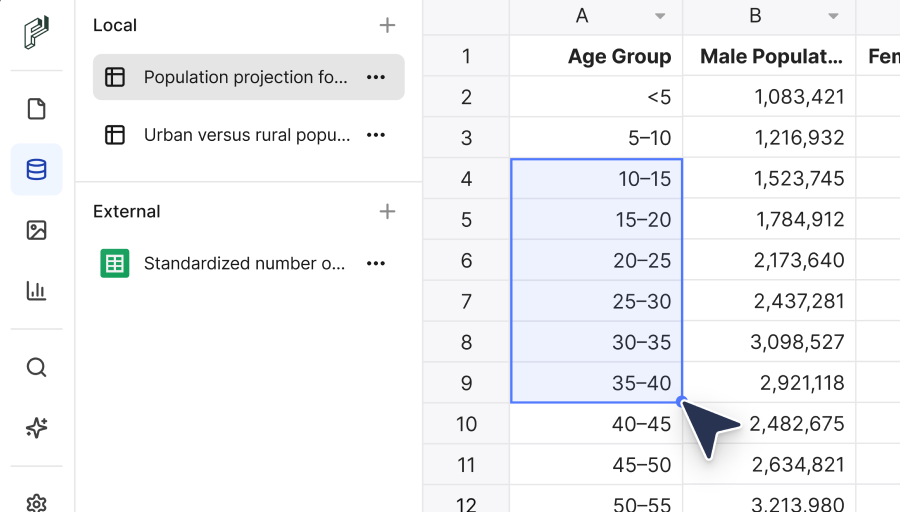Open options for Urban versus rural table
The height and width of the screenshot is (512, 900).
coord(376,135)
